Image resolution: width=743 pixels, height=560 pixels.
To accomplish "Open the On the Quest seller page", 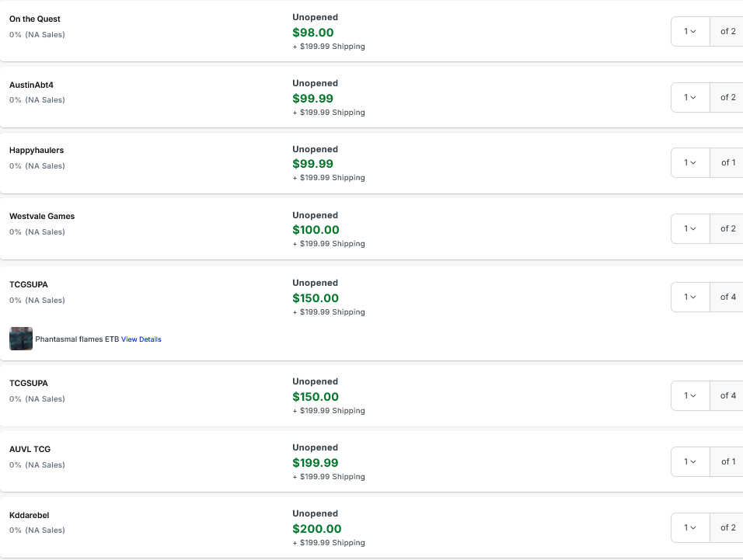I will (35, 19).
